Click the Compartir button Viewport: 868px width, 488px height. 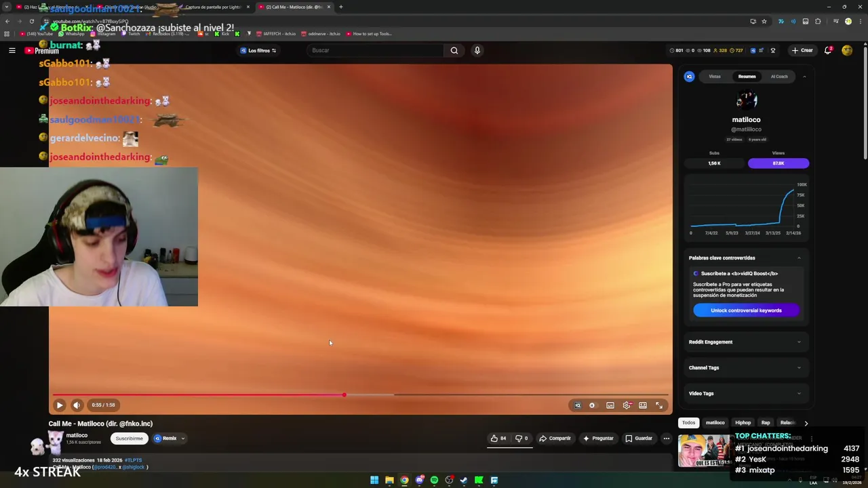pos(555,439)
